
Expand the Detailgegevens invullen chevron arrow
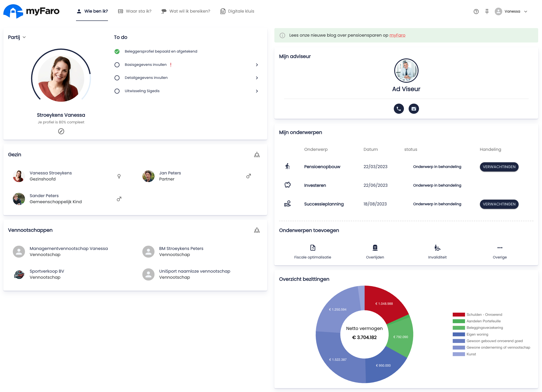point(257,78)
